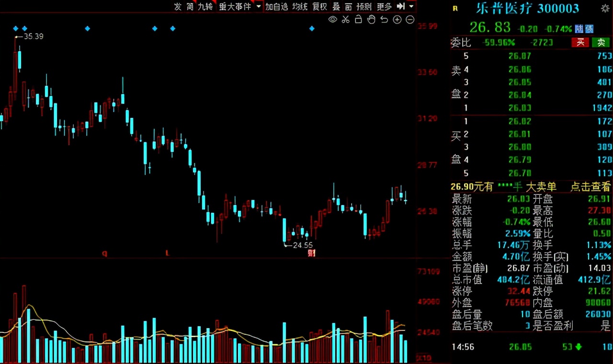Click the 14:56 trade tick time
Screen dimensions: 613x364
[463, 347]
